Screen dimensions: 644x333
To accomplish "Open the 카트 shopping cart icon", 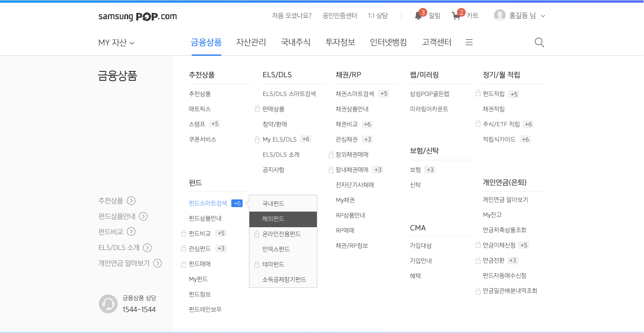I will click(x=457, y=16).
